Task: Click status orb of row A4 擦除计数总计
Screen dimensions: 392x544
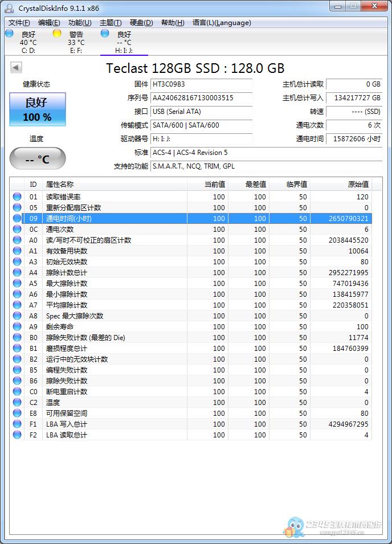Action: tap(17, 272)
